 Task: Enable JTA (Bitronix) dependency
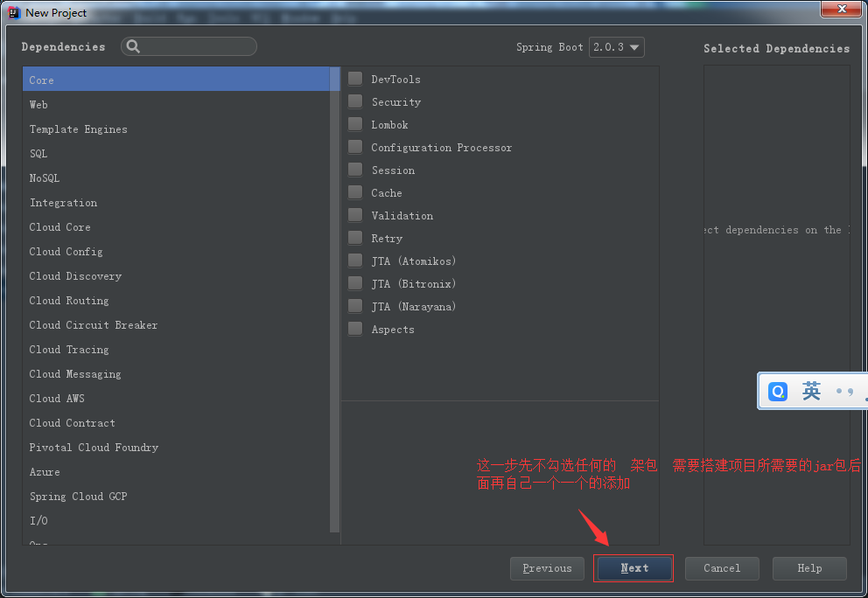point(355,283)
